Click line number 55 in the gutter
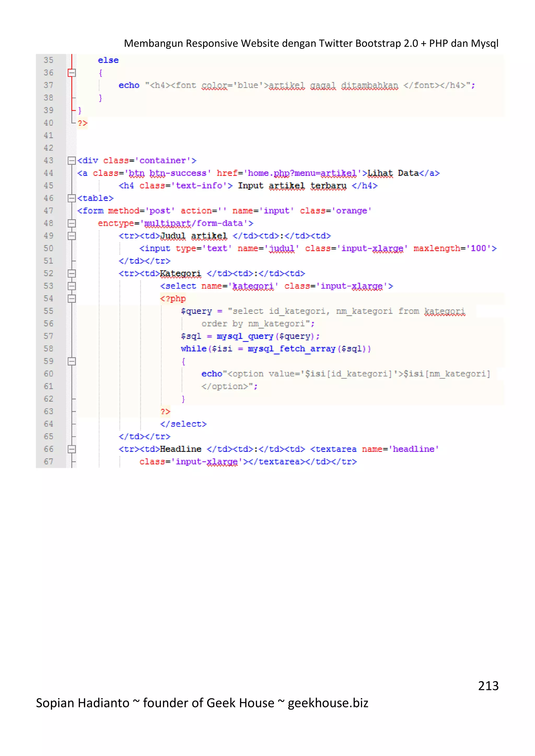The image size is (535, 756). [48, 311]
